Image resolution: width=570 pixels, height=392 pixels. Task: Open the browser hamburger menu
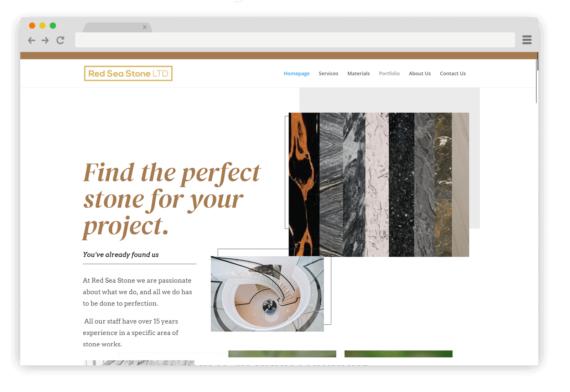(527, 40)
